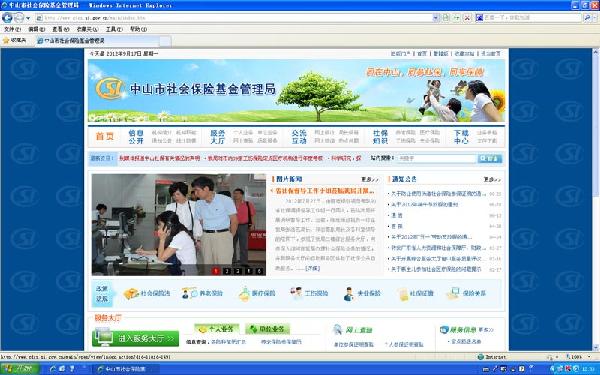Click the green 进入服务大厅 button
Viewport: 600px width, 375px height.
[x=135, y=339]
